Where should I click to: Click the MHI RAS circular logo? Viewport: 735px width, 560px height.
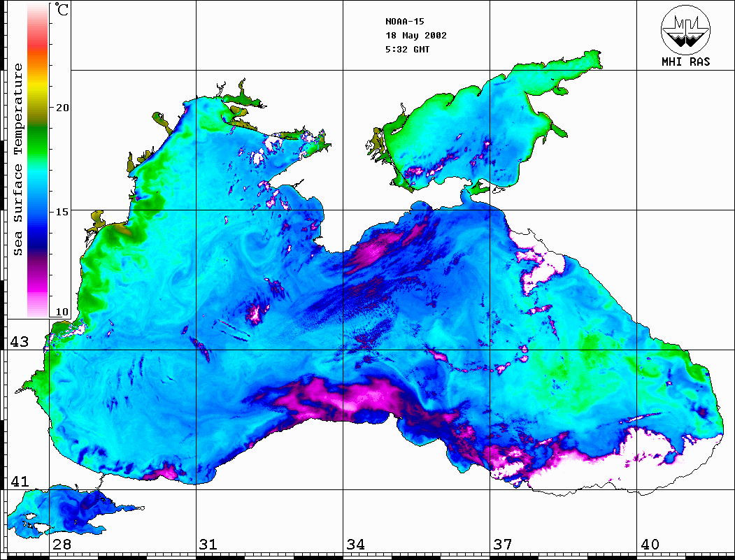pyautogui.click(x=686, y=29)
